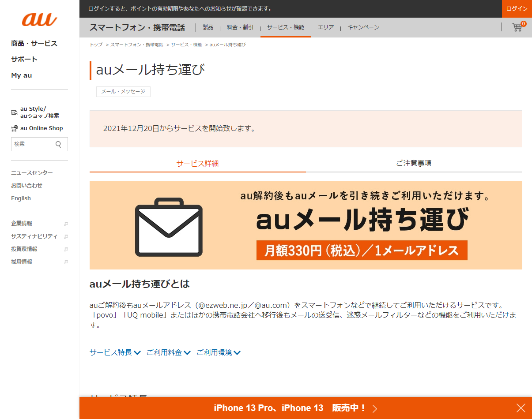The width and height of the screenshot is (532, 419).
Task: Open 採用情報 link
Action: coord(22,262)
